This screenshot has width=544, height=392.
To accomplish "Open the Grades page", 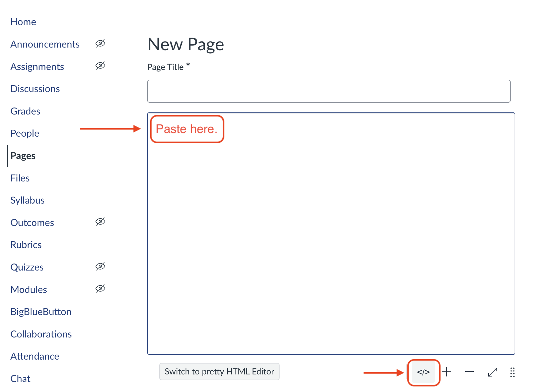I will pos(25,111).
